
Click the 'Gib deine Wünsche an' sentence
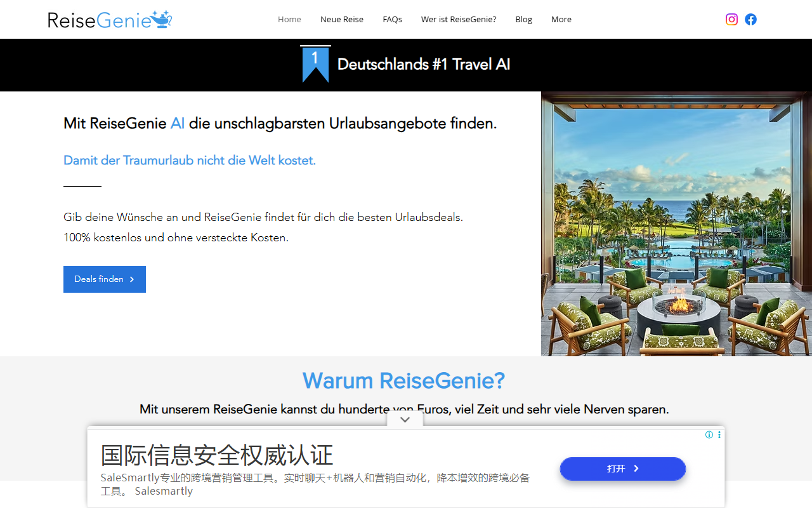[263, 217]
